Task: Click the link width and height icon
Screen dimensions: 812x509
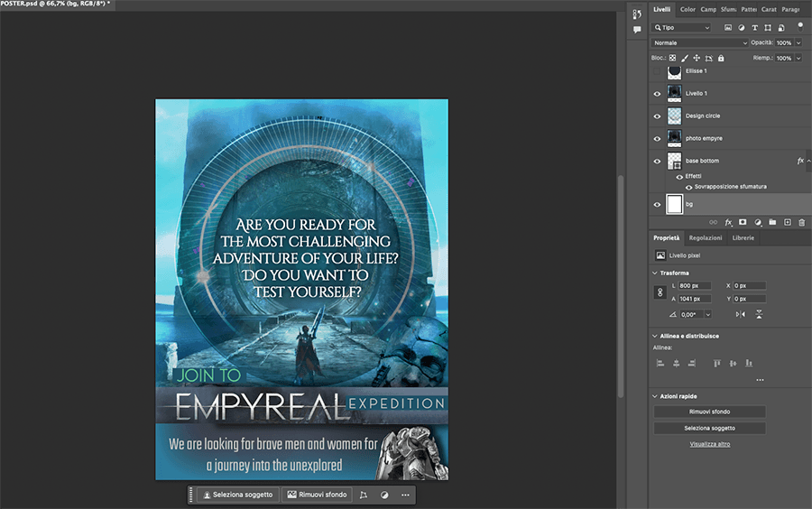Action: pos(660,292)
